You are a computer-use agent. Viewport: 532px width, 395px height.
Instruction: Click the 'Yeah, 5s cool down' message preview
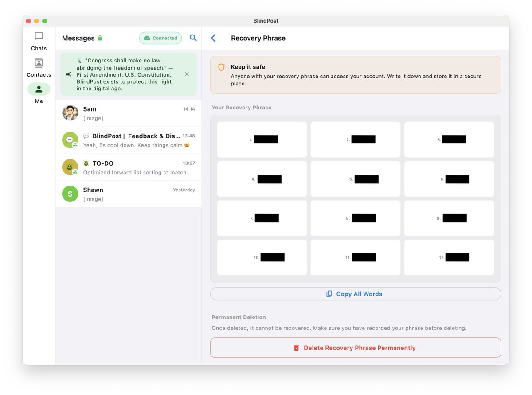pyautogui.click(x=137, y=145)
